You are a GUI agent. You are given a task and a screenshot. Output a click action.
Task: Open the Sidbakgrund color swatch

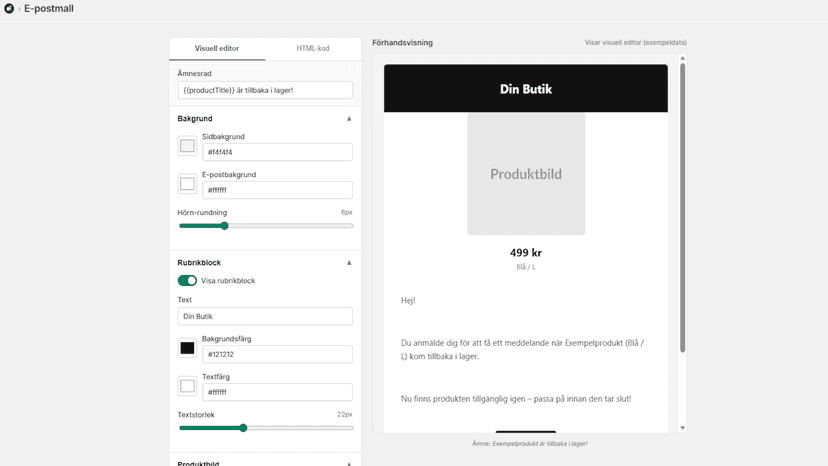click(187, 146)
